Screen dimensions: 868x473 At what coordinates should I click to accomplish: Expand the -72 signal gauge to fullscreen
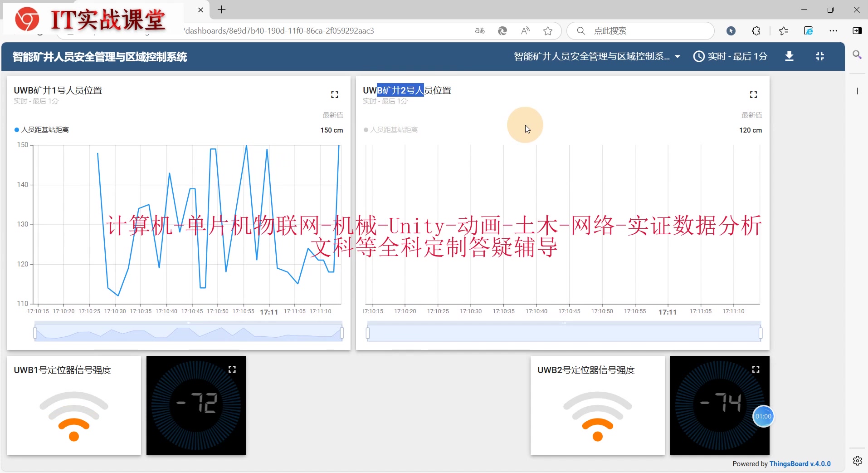(x=232, y=370)
